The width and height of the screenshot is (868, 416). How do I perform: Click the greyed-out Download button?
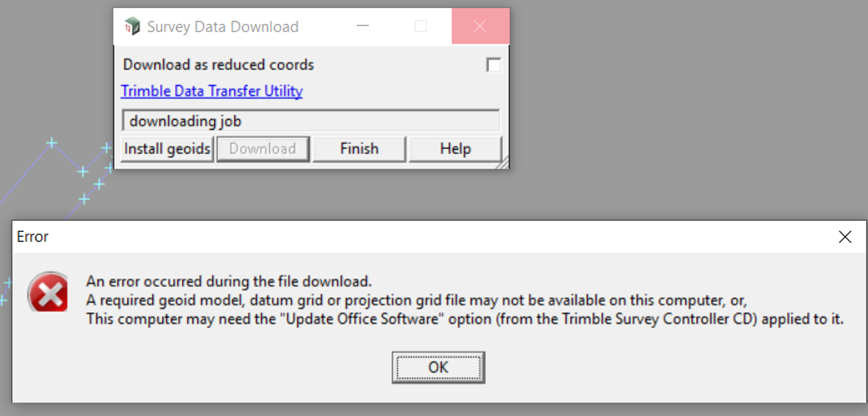pos(263,148)
